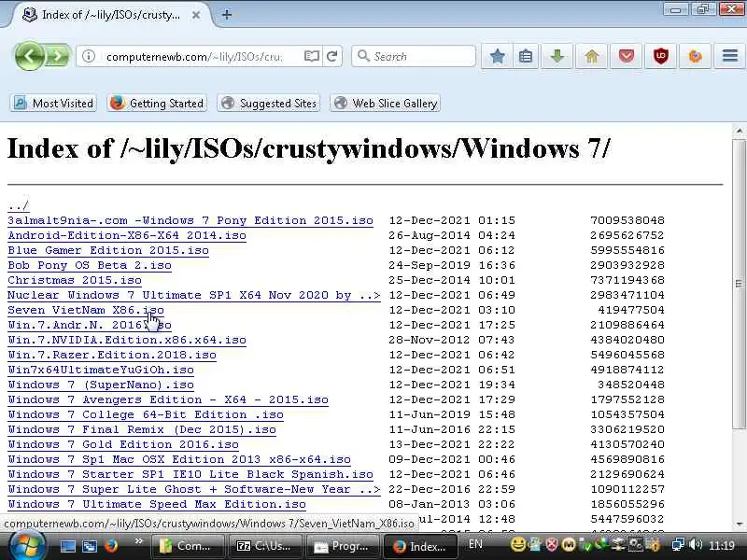Open a new tab with plus button
747x560 pixels.
[x=227, y=15]
